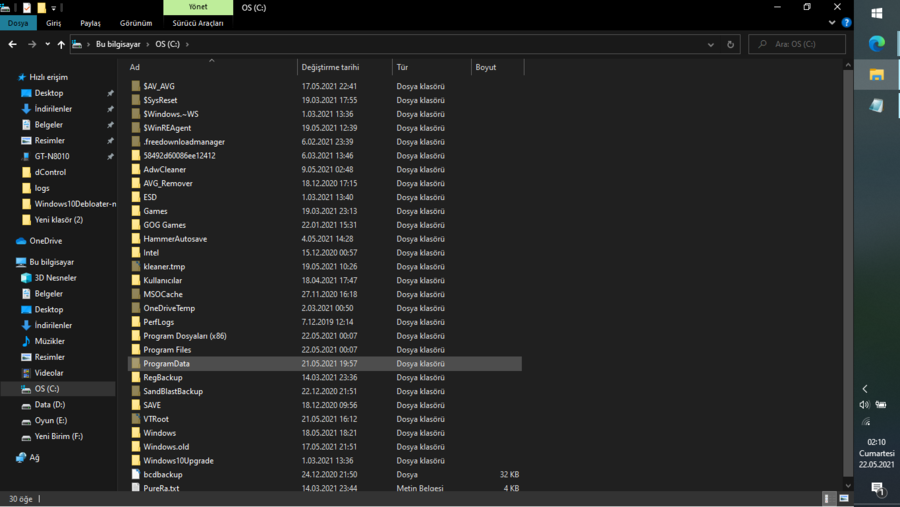This screenshot has height=507, width=900.
Task: Launch Microsoft Edge from the taskbar
Action: click(876, 44)
